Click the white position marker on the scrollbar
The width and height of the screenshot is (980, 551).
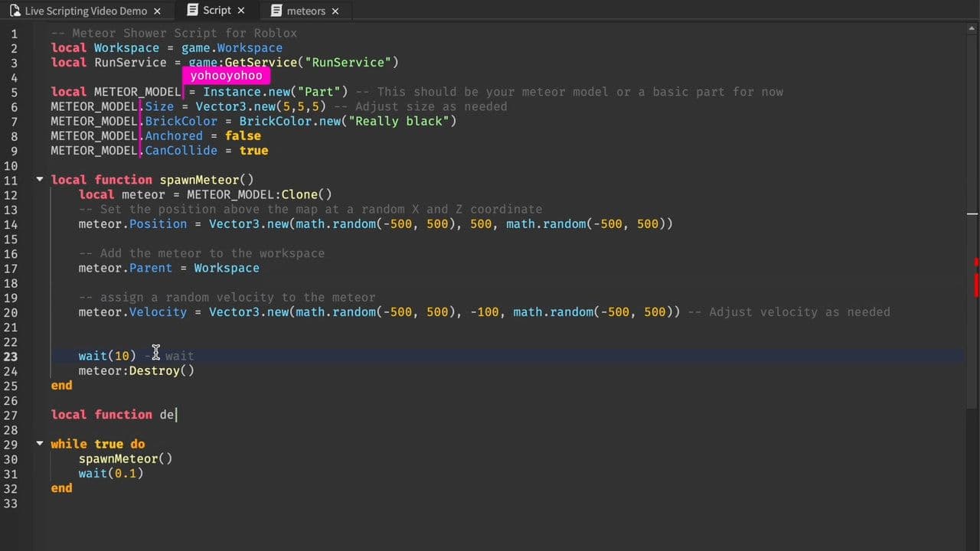(x=974, y=214)
